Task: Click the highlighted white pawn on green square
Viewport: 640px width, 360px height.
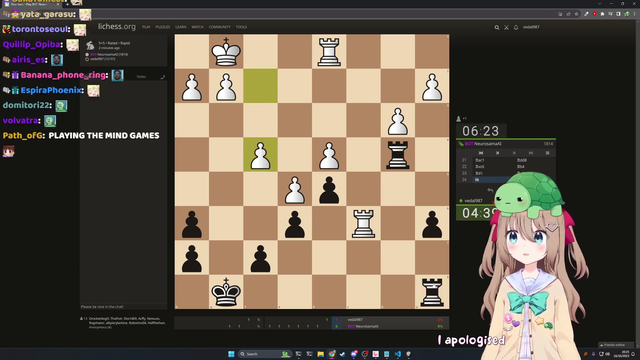Action: (x=260, y=155)
